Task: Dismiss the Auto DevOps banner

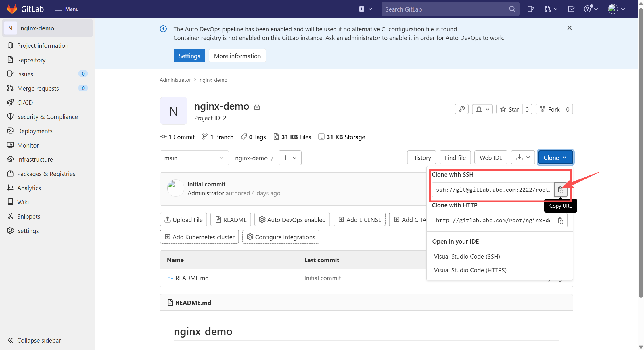Action: [569, 28]
